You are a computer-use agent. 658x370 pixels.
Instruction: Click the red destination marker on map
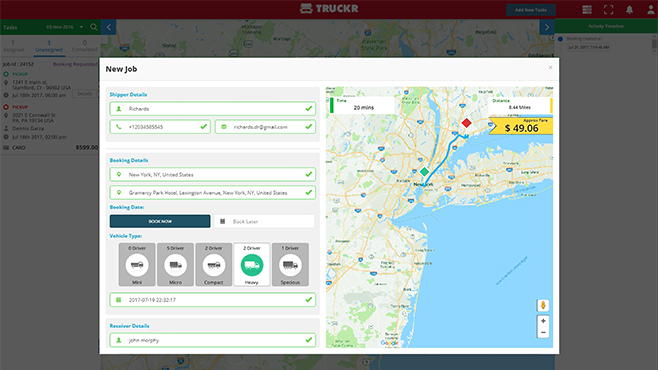click(x=466, y=123)
